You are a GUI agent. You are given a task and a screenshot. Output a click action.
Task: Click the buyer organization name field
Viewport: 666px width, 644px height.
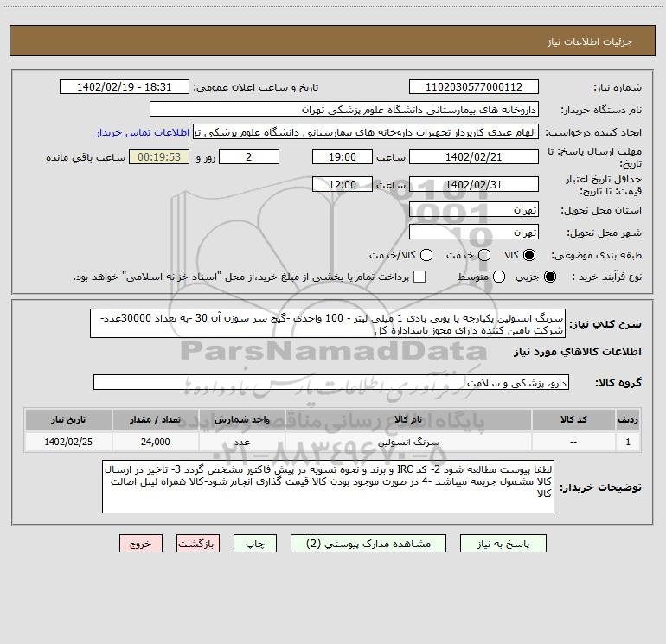pos(344,109)
